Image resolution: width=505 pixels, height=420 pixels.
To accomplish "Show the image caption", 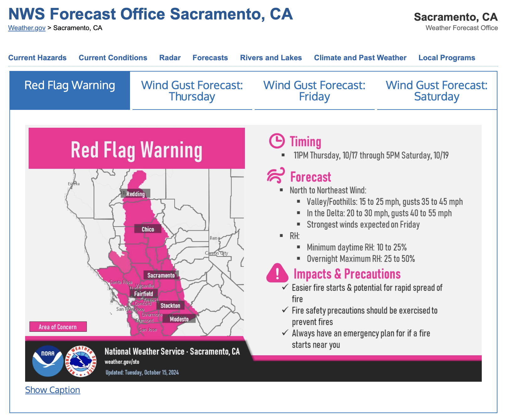I will point(52,390).
